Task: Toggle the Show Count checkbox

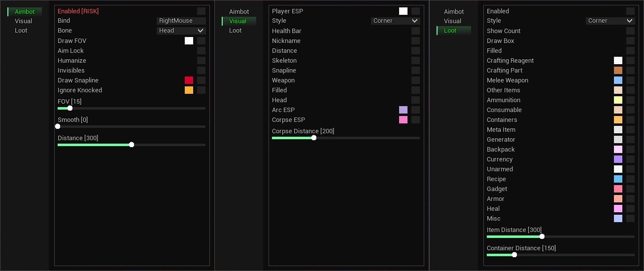Action: coord(630,31)
